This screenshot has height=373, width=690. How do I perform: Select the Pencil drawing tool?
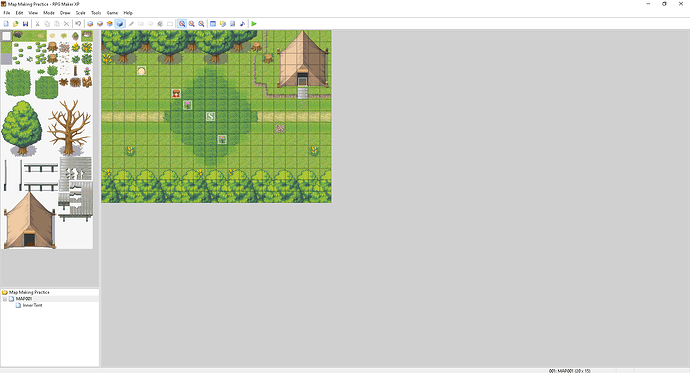tap(131, 24)
